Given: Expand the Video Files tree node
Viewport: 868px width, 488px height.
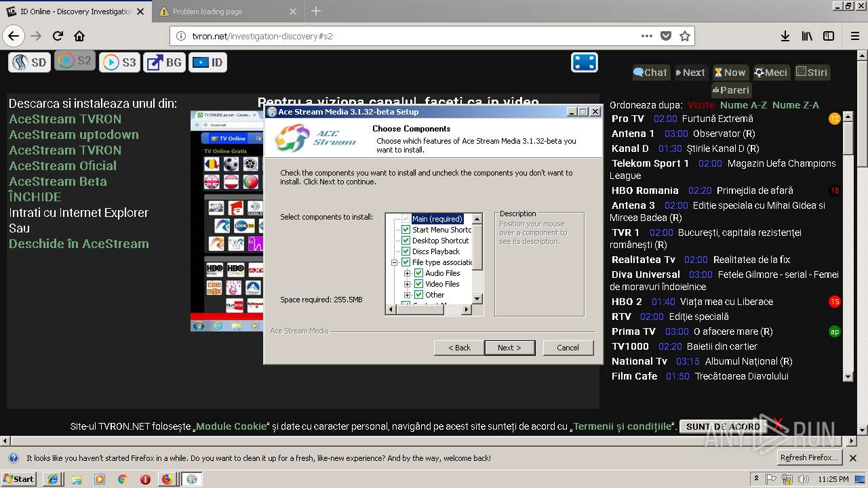Looking at the screenshot, I should [407, 284].
